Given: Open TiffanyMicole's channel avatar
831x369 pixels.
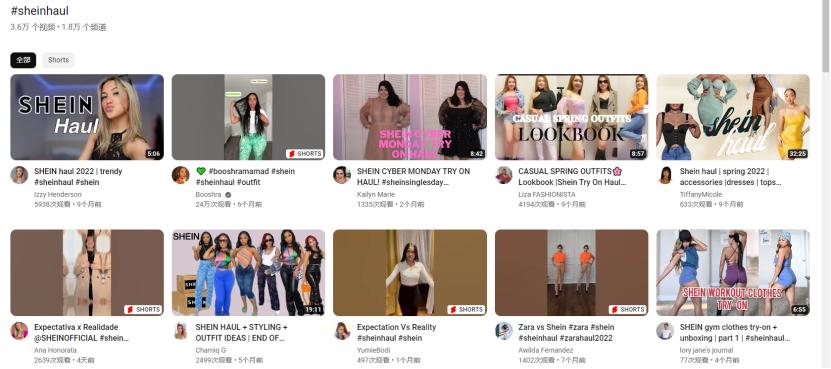Looking at the screenshot, I should tap(665, 175).
